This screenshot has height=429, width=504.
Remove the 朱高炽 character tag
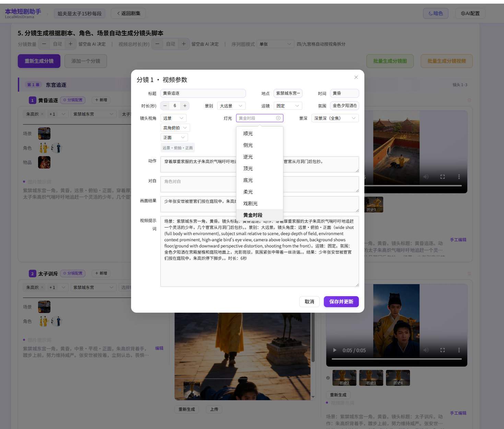pos(43,114)
